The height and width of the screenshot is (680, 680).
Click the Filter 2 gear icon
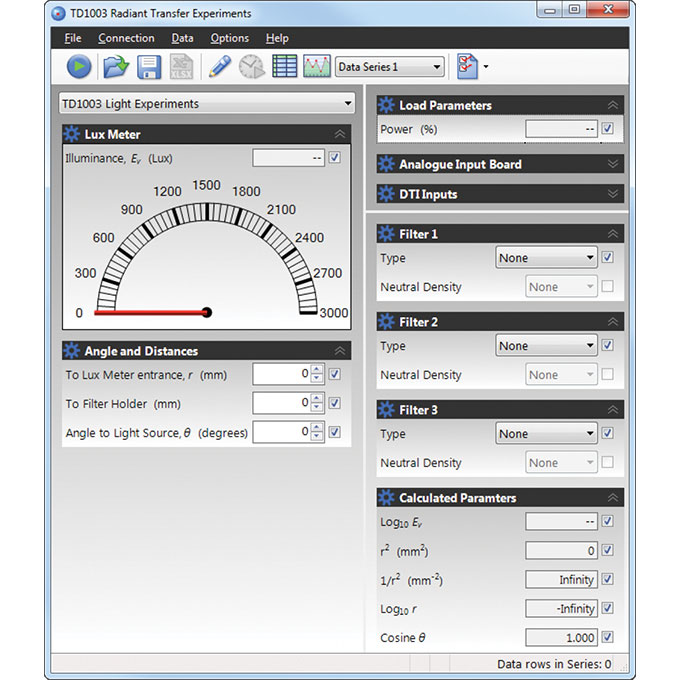tap(386, 322)
